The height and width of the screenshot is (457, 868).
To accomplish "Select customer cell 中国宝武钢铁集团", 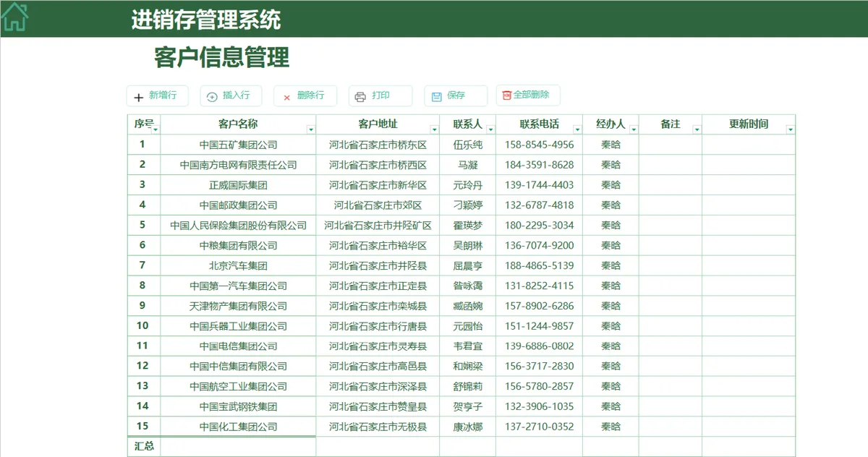I will point(238,406).
